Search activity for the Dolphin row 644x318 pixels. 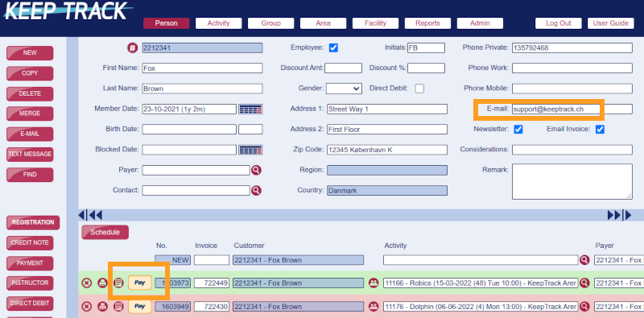[x=584, y=307]
